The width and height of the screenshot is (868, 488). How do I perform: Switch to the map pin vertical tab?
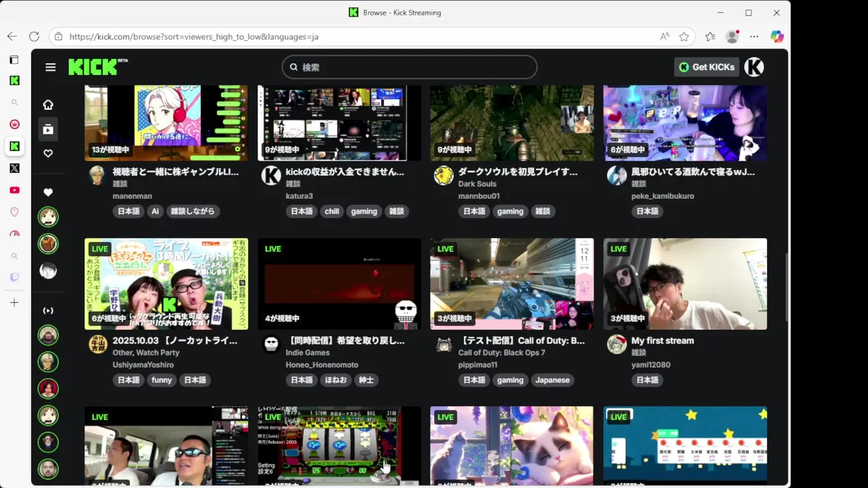click(x=14, y=212)
